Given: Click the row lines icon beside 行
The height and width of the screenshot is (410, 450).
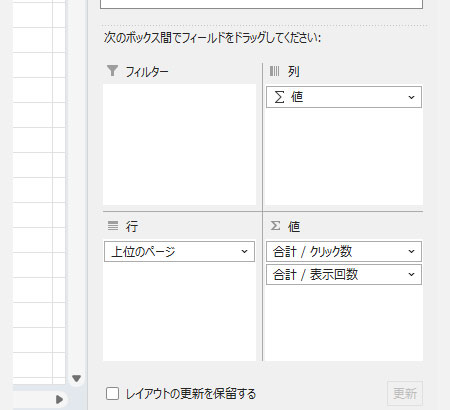Looking at the screenshot, I should point(113,226).
